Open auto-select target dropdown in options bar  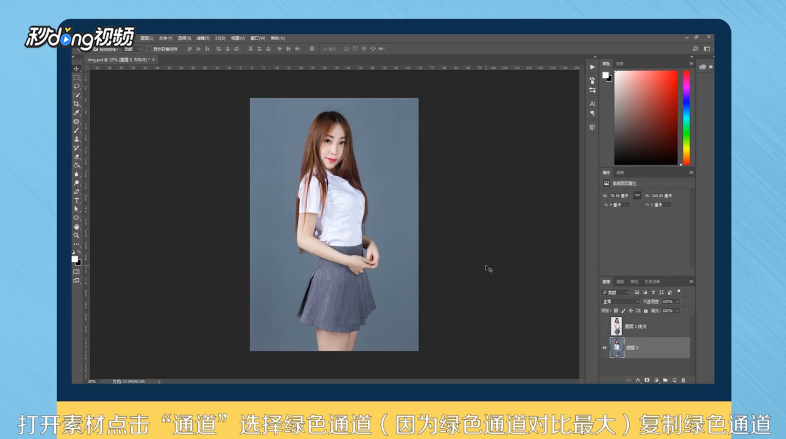coord(132,49)
